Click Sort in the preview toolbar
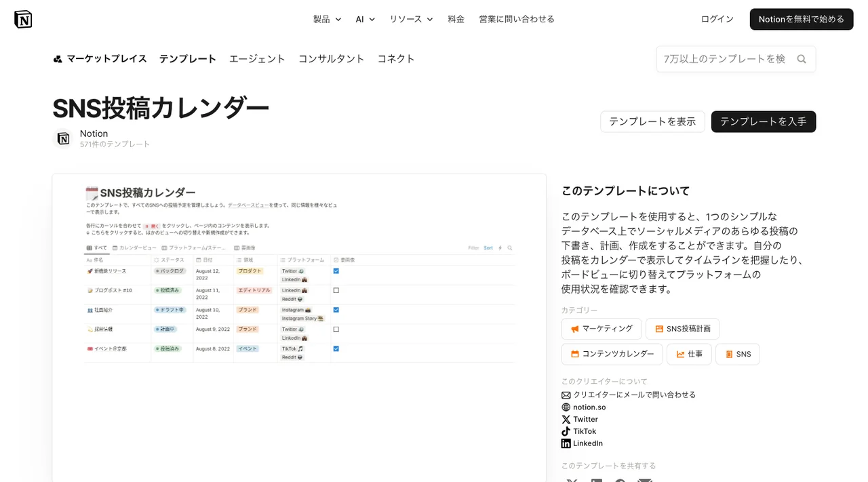 [488, 248]
